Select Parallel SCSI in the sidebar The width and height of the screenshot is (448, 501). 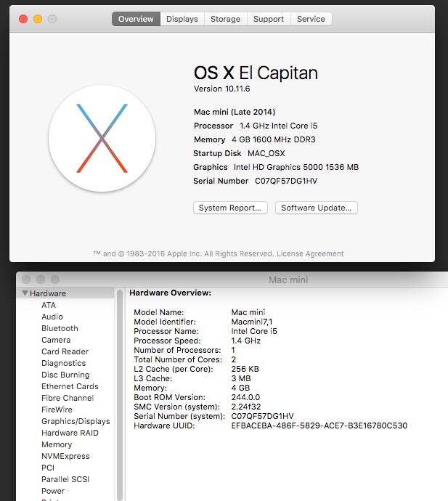click(x=65, y=479)
